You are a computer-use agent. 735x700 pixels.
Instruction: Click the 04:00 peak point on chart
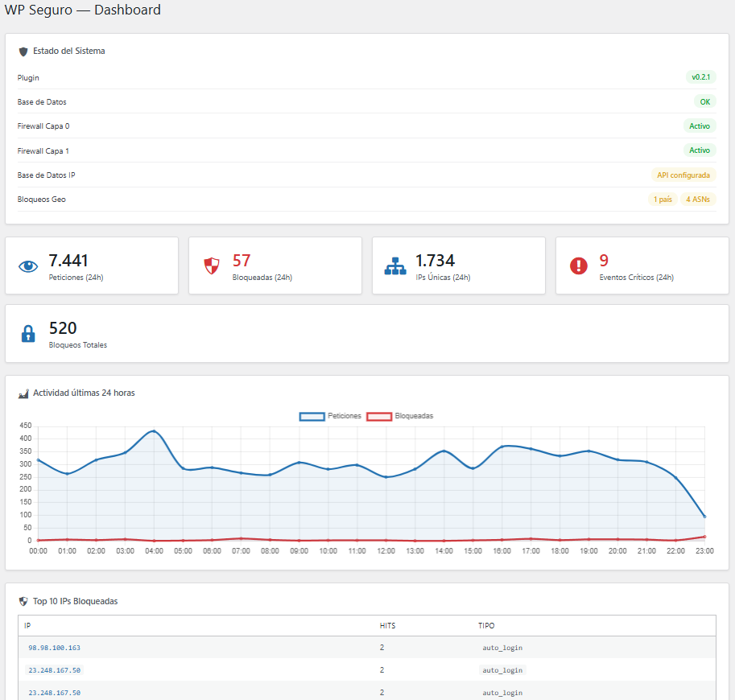pos(154,430)
